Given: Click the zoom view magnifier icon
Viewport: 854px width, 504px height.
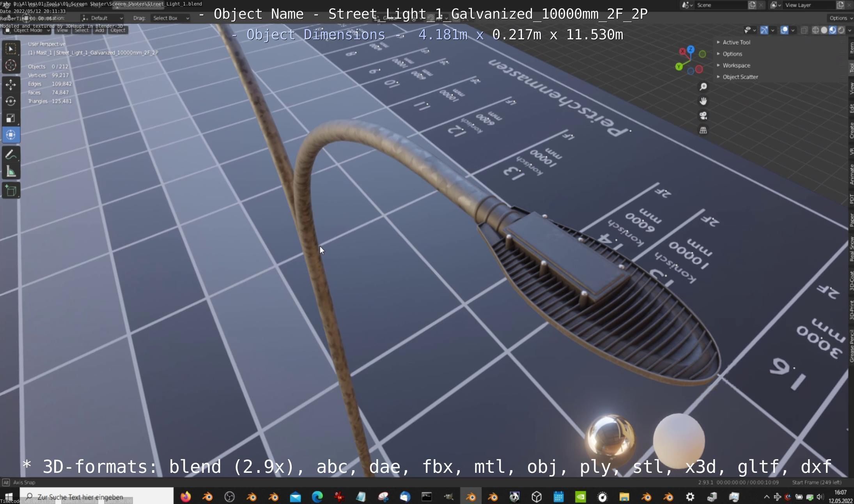Looking at the screenshot, I should click(x=703, y=87).
